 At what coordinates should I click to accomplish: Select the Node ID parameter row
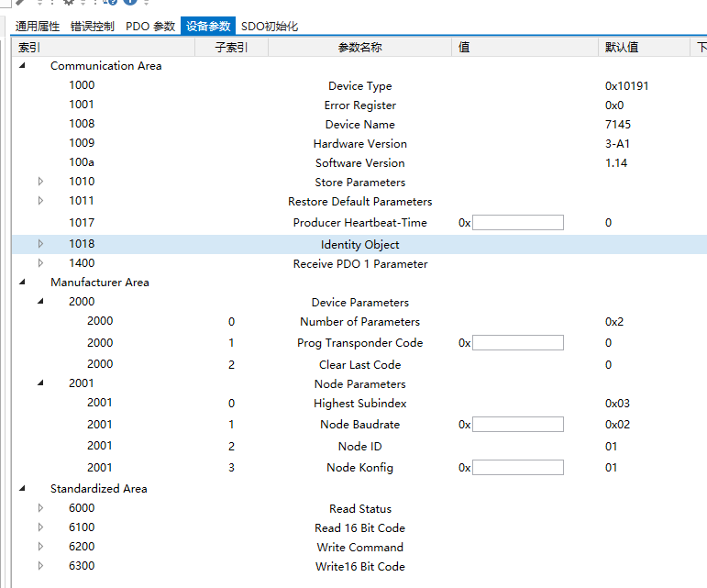click(x=359, y=446)
